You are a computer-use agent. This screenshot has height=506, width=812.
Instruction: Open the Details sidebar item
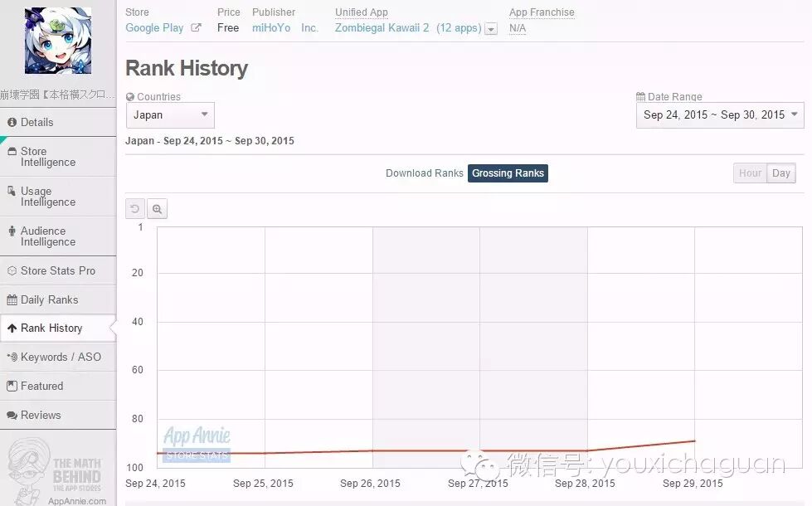[58, 122]
